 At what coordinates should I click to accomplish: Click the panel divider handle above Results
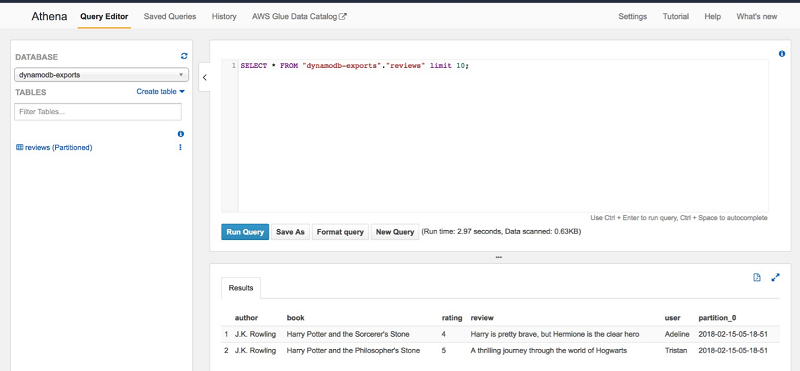(498, 257)
